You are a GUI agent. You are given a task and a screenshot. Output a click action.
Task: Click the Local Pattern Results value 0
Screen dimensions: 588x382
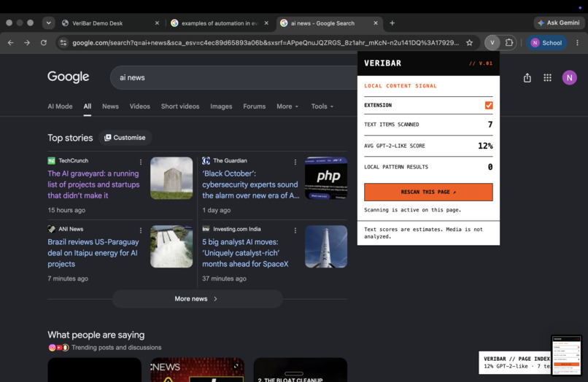point(490,167)
